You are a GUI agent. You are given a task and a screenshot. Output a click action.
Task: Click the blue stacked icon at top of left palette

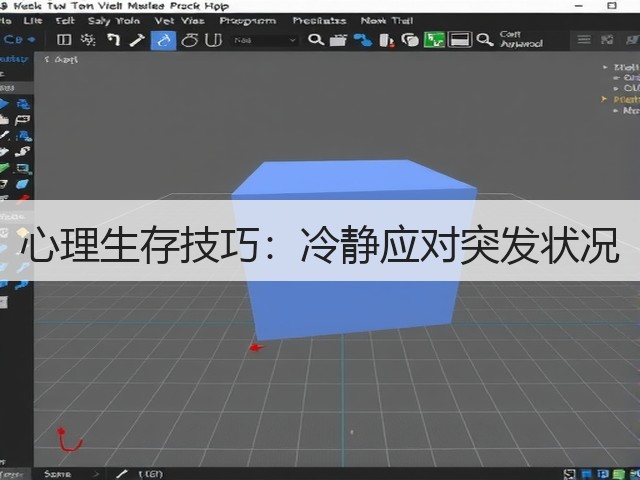click(x=23, y=104)
